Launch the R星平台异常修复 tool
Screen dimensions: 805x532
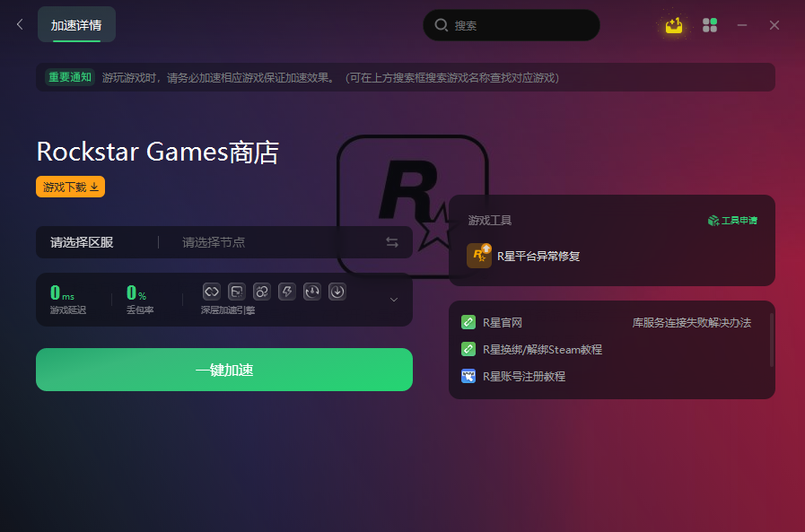click(524, 256)
